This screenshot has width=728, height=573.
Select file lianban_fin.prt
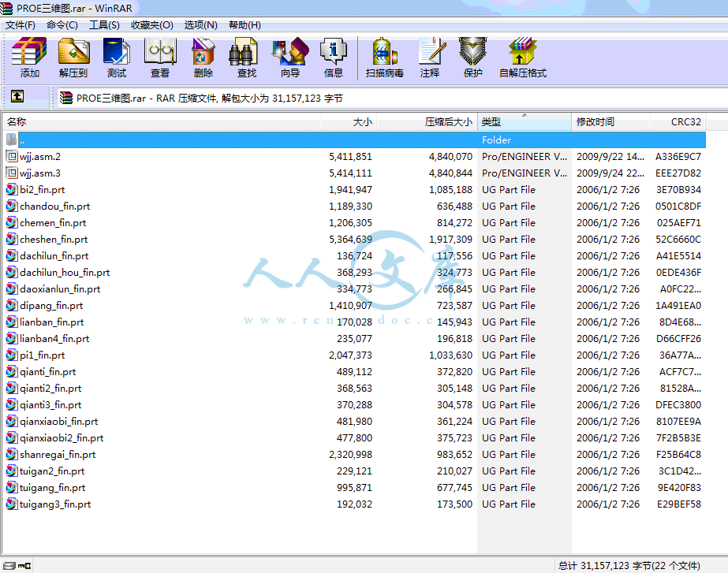click(52, 322)
